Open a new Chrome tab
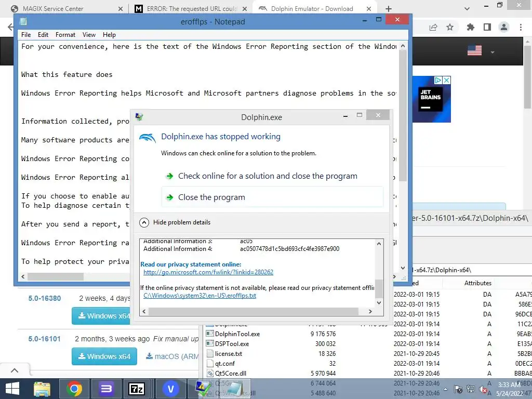Screen dimensions: 532x399 389,9
